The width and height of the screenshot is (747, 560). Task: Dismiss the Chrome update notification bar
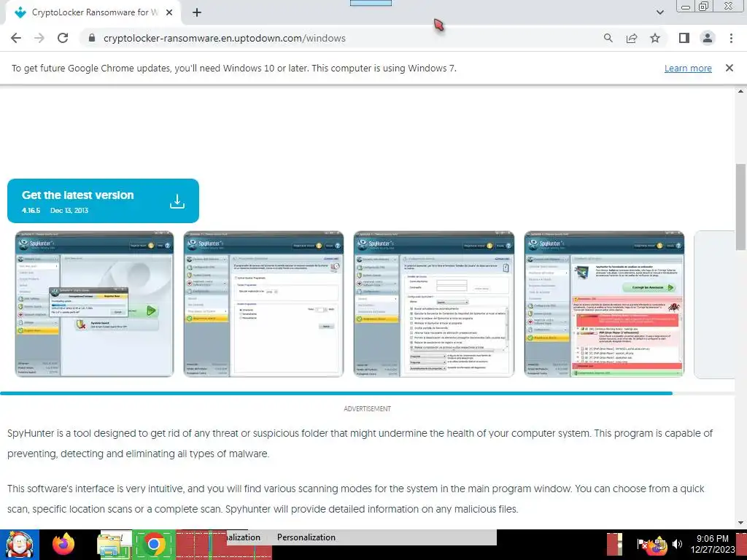[729, 68]
